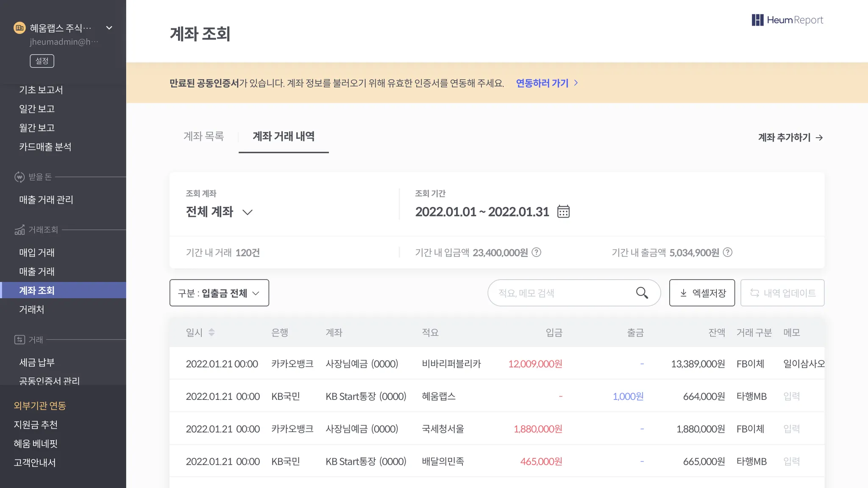This screenshot has height=488, width=868.
Task: Click the search magnifier icon
Action: [x=642, y=293]
